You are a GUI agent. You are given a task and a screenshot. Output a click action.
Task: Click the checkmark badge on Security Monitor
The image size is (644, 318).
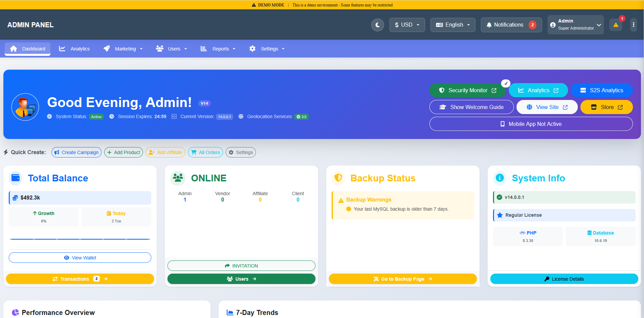(506, 83)
